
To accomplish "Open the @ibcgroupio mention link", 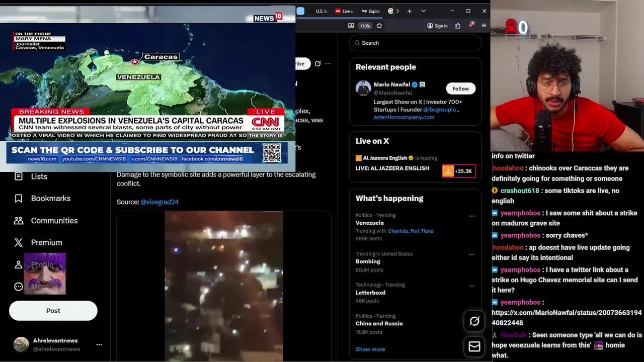I will (x=439, y=109).
